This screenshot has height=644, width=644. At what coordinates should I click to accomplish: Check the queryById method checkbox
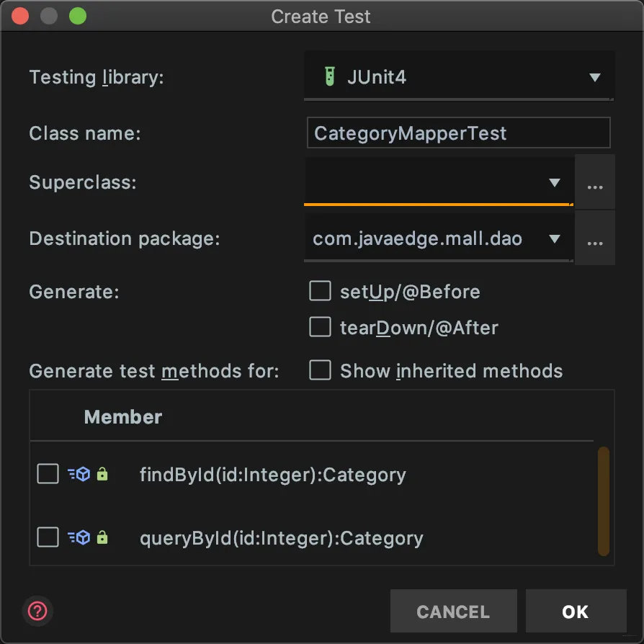coord(48,537)
